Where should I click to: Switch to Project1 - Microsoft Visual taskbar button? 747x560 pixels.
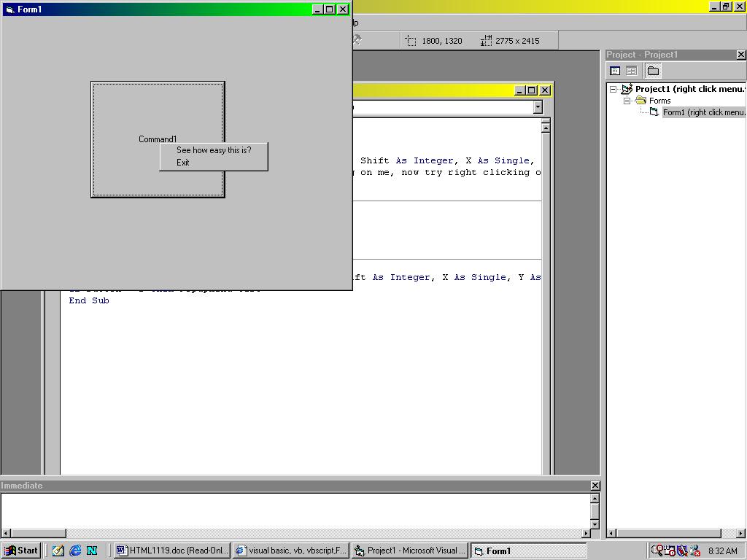(410, 551)
